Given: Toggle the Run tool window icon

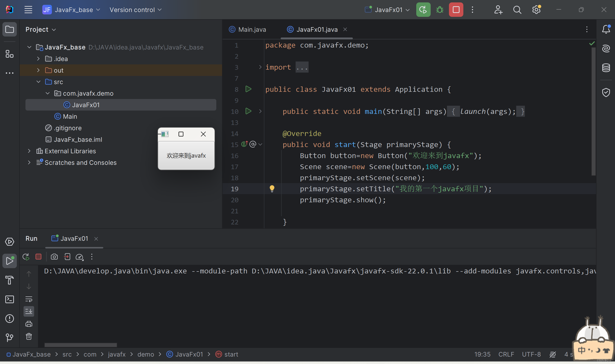Looking at the screenshot, I should pos(10,261).
